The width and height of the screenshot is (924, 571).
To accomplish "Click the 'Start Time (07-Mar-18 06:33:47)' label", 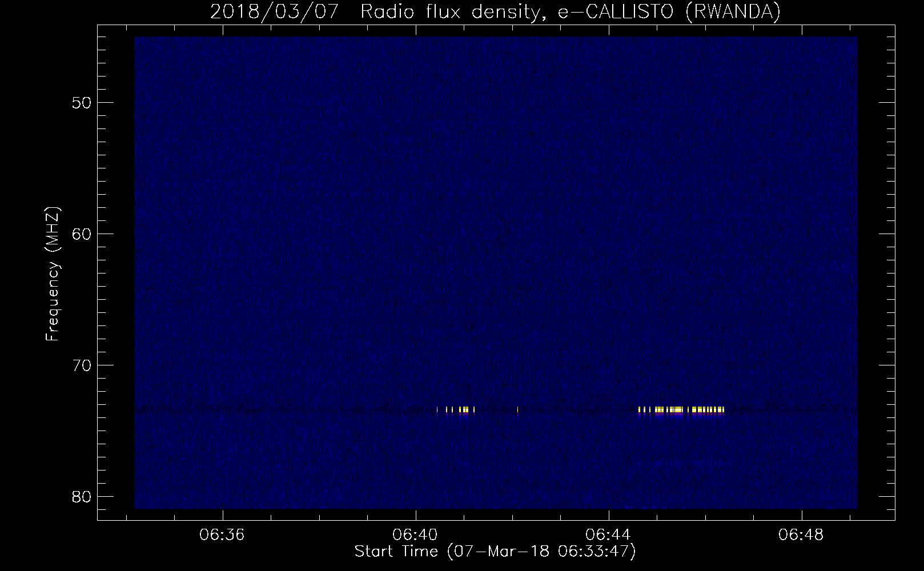I will (x=495, y=552).
